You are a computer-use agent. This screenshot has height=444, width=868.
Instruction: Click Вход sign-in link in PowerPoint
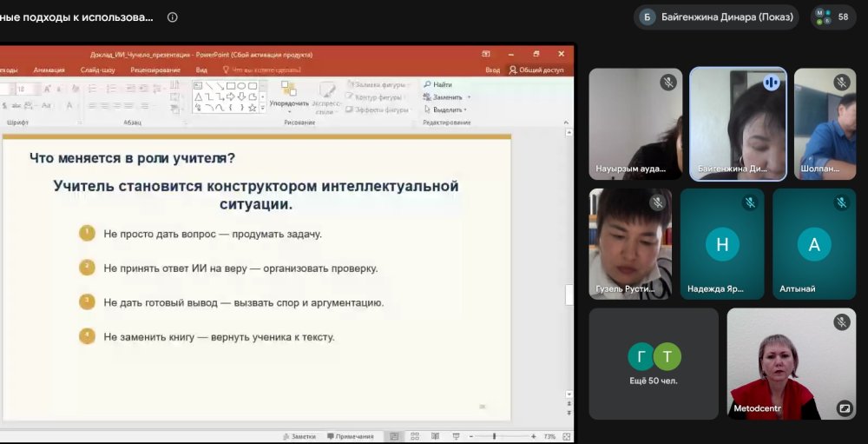pos(492,70)
